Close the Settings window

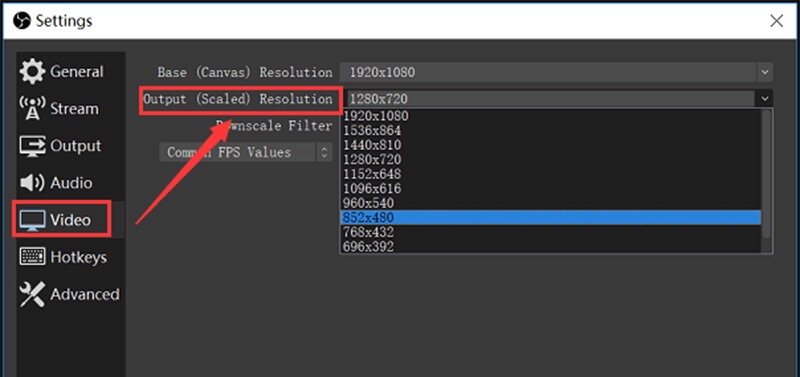(777, 21)
